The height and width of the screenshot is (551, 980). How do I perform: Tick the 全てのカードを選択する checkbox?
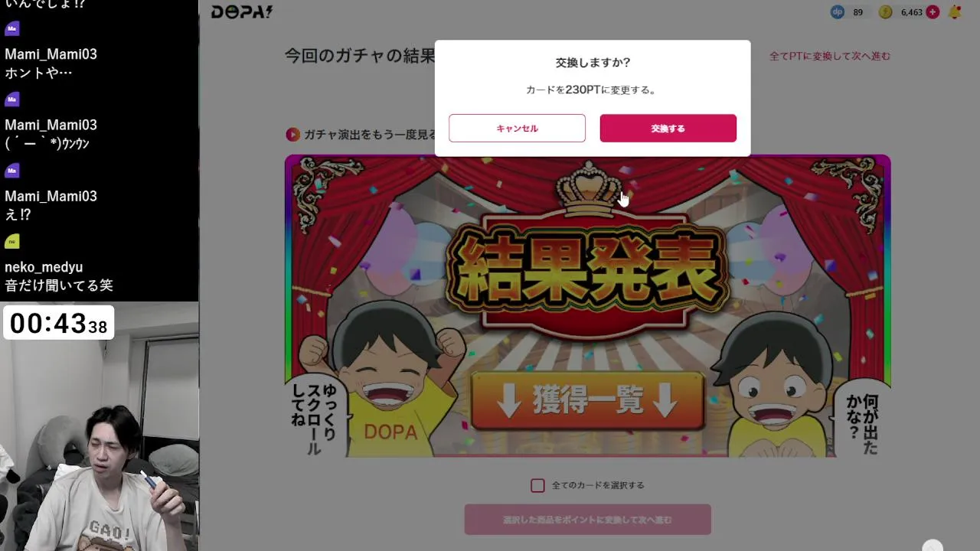click(537, 485)
